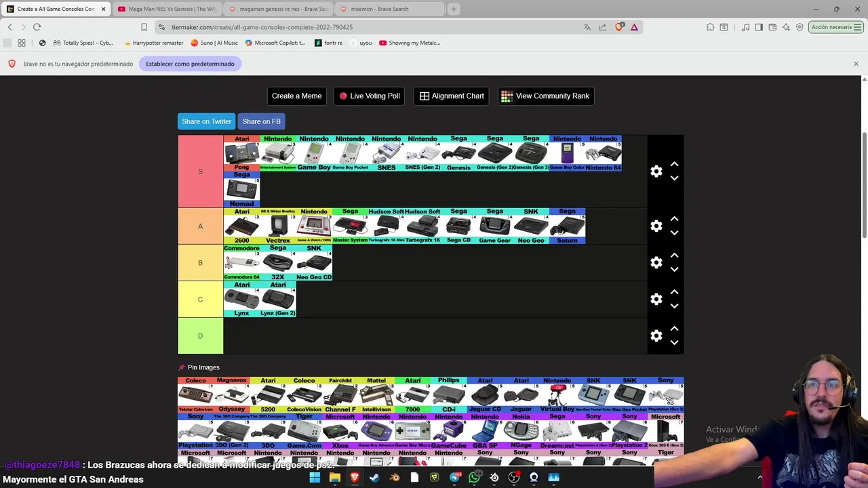Move the B tier row down
The image size is (868, 488).
[674, 270]
